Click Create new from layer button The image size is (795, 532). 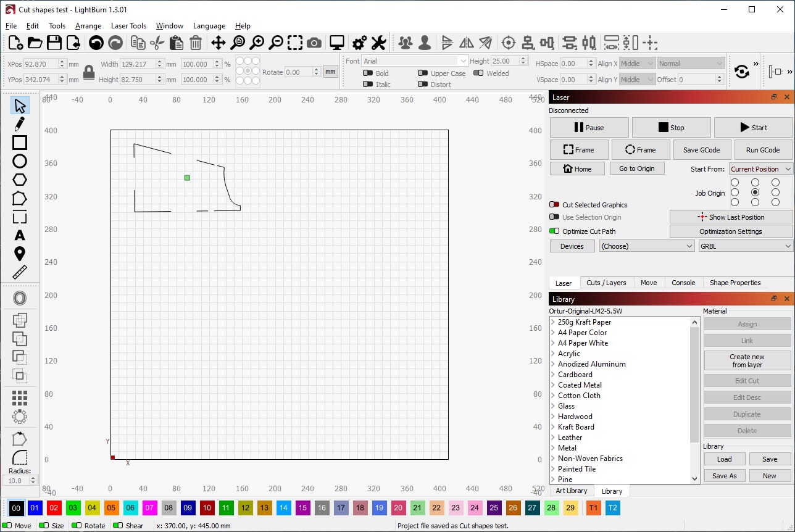(x=747, y=361)
